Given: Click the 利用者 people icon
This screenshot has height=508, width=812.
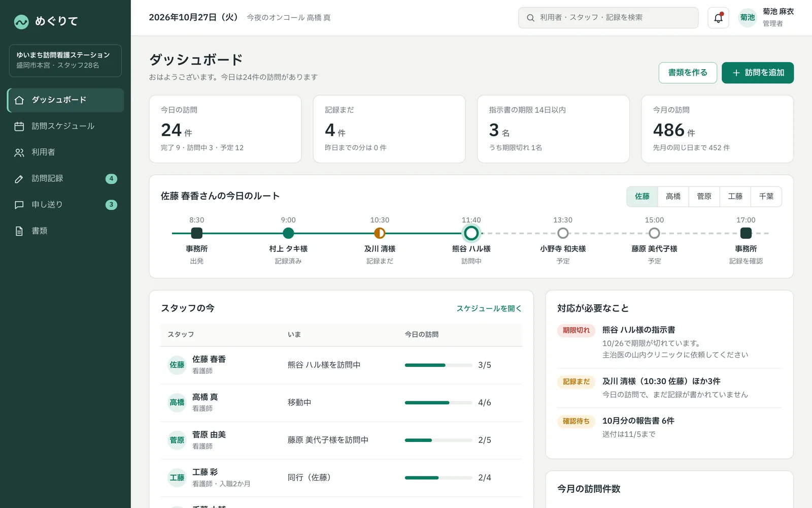Looking at the screenshot, I should pyautogui.click(x=19, y=152).
